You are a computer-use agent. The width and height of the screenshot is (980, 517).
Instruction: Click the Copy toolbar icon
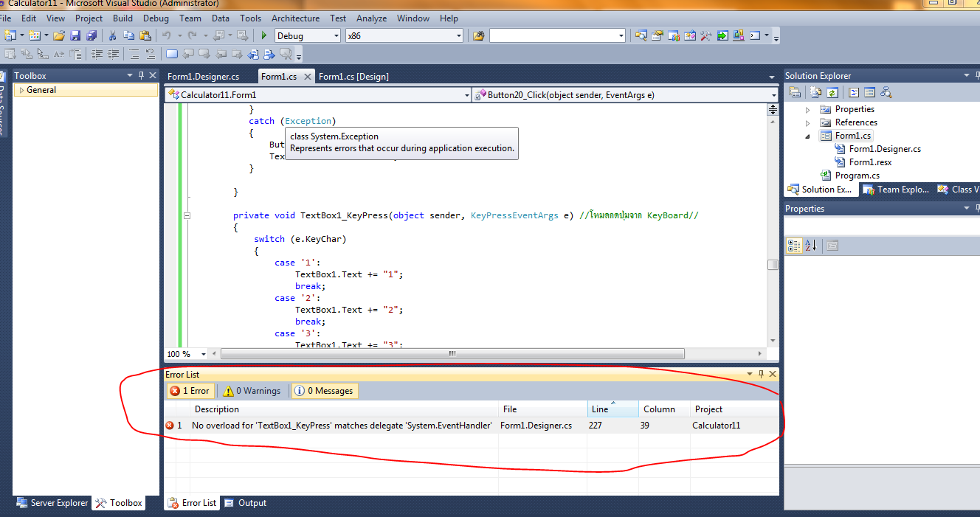[x=129, y=35]
